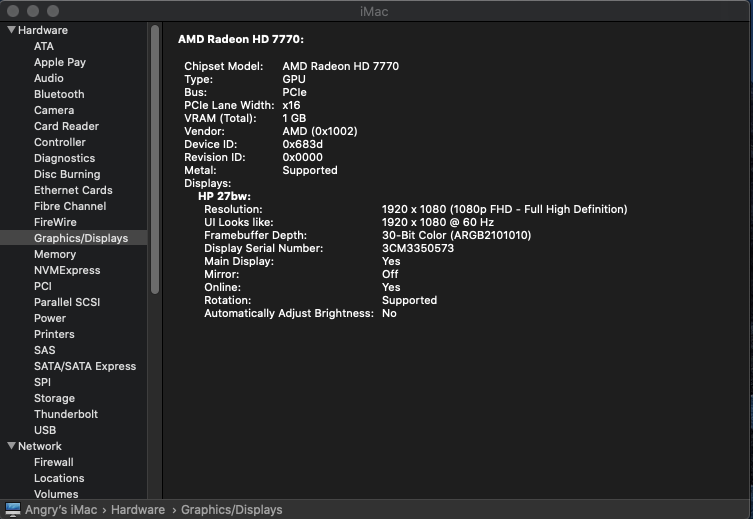Select SATA/SATA Express in the sidebar
The height and width of the screenshot is (519, 753).
click(x=85, y=366)
